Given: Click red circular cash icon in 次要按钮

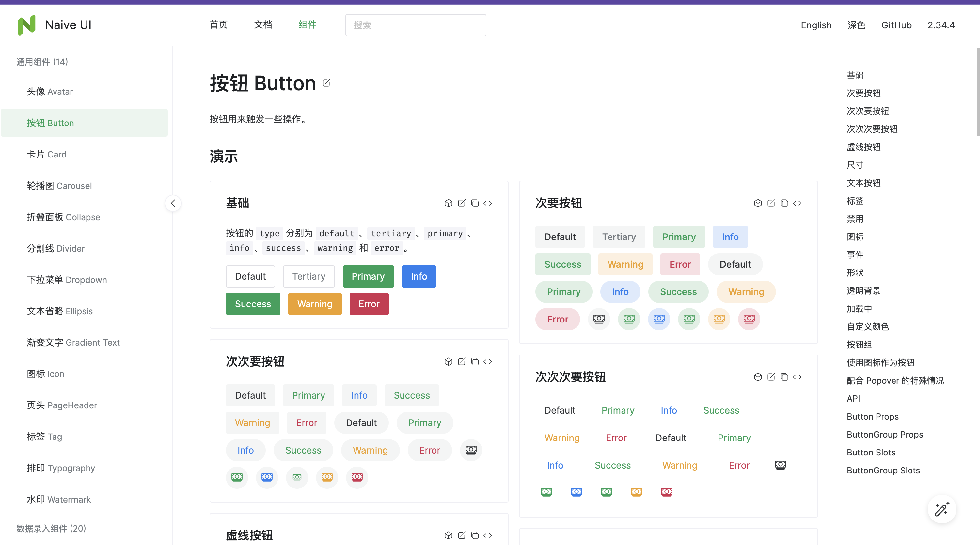Looking at the screenshot, I should click(x=749, y=319).
